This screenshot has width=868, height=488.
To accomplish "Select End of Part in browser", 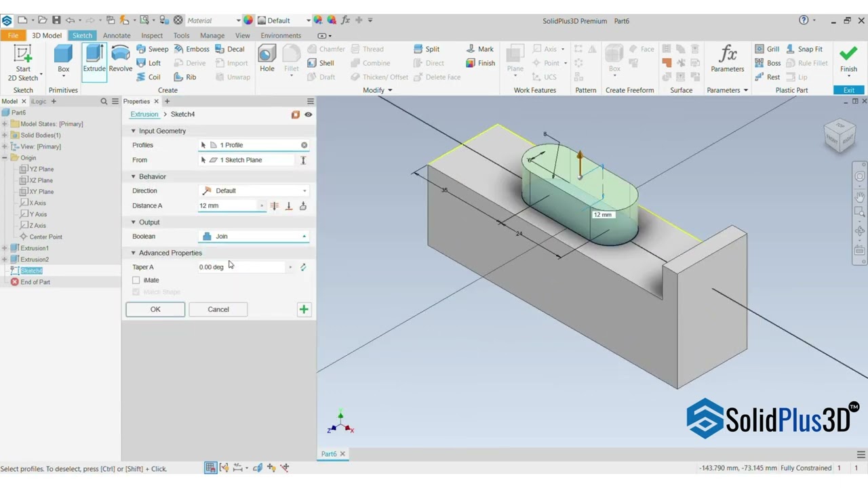I will (x=35, y=282).
